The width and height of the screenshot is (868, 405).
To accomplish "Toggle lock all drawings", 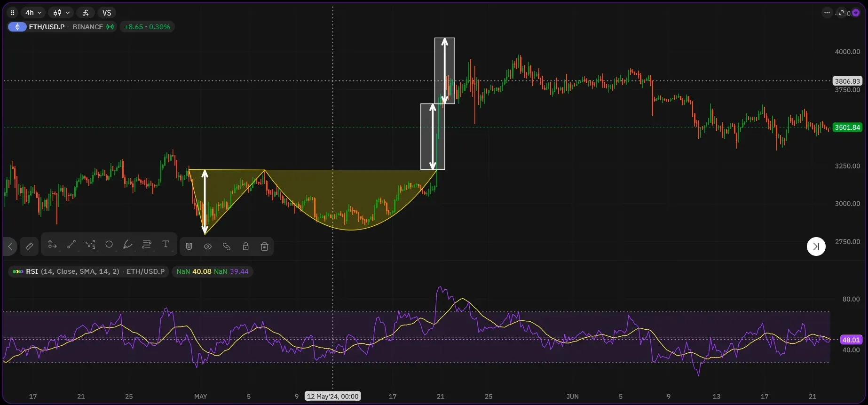I will coord(245,246).
